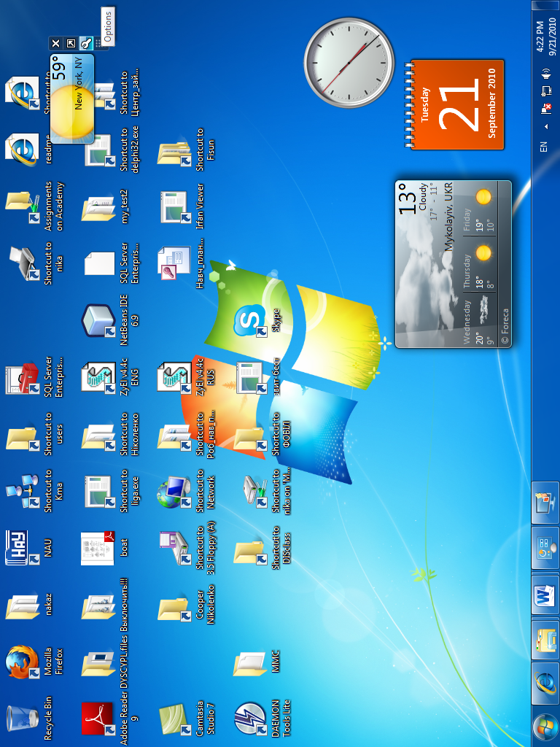
Task: Click Mykolayiv, UKR location in weather gadget
Action: click(448, 217)
